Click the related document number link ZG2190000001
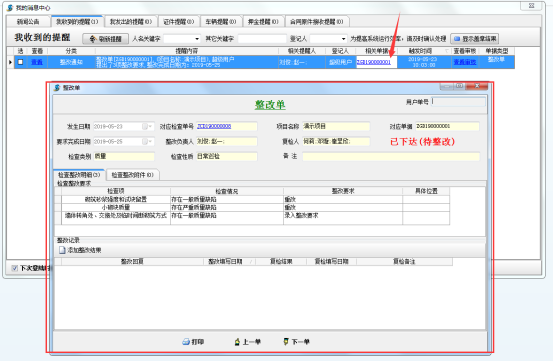 [373, 62]
